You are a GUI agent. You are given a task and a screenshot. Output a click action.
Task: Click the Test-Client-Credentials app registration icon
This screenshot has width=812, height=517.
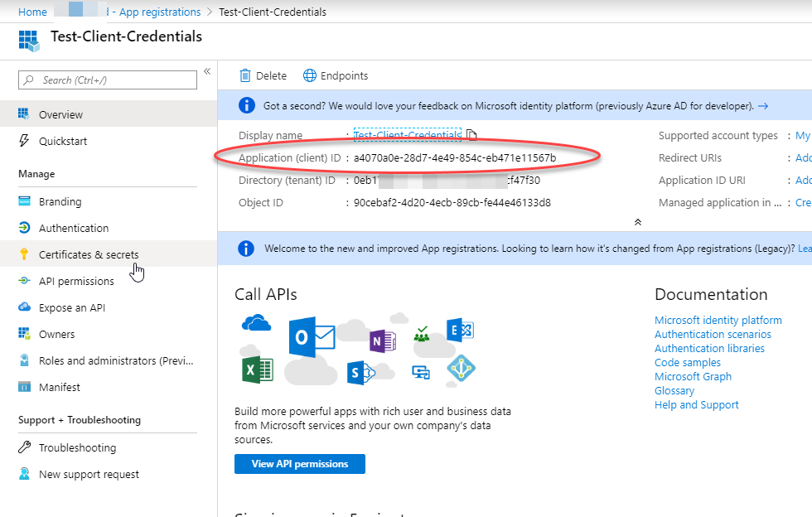pos(29,41)
